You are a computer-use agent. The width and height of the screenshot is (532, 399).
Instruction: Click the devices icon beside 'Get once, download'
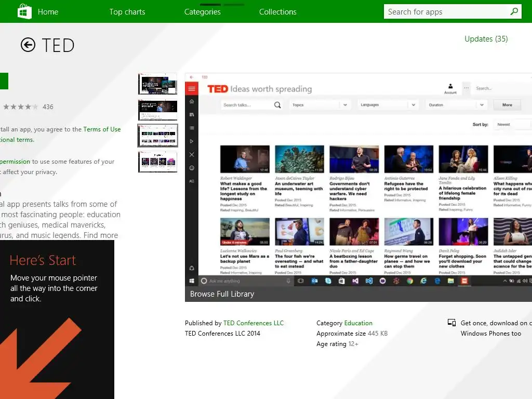(x=451, y=323)
